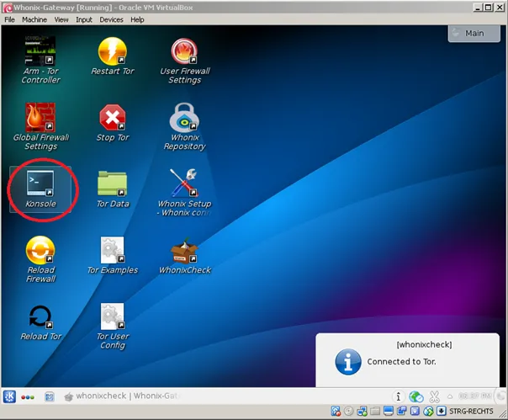Open the Devices menu
Viewport: 508px width, 420px height.
tap(111, 20)
